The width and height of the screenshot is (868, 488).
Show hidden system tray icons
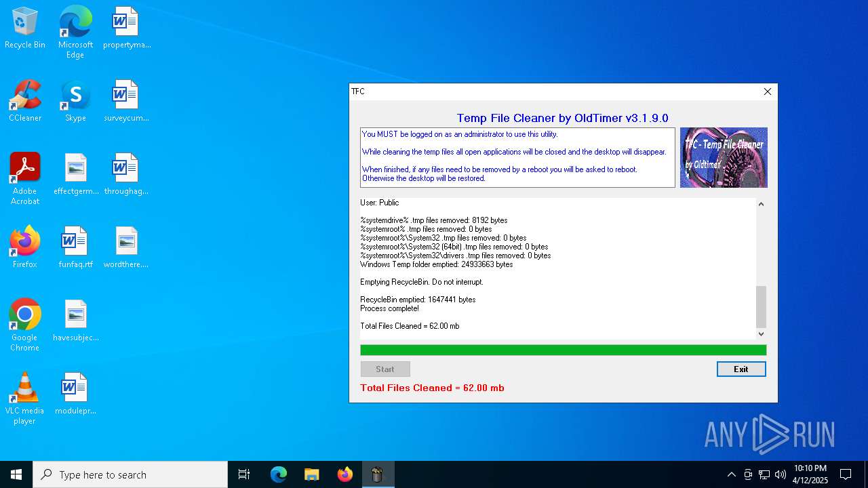[731, 474]
